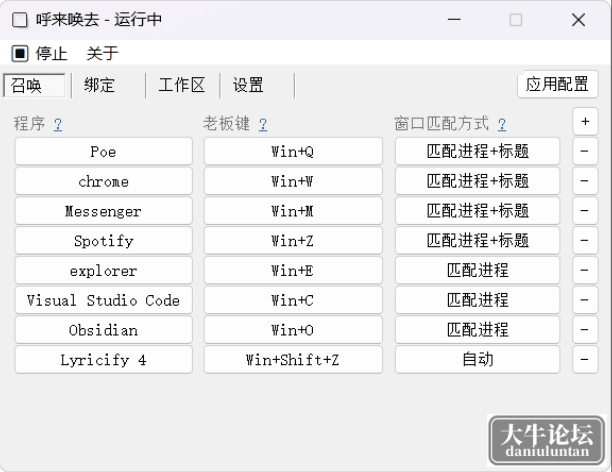Delete the Obsidian row minus button
Image resolution: width=612 pixels, height=472 pixels.
click(x=585, y=330)
